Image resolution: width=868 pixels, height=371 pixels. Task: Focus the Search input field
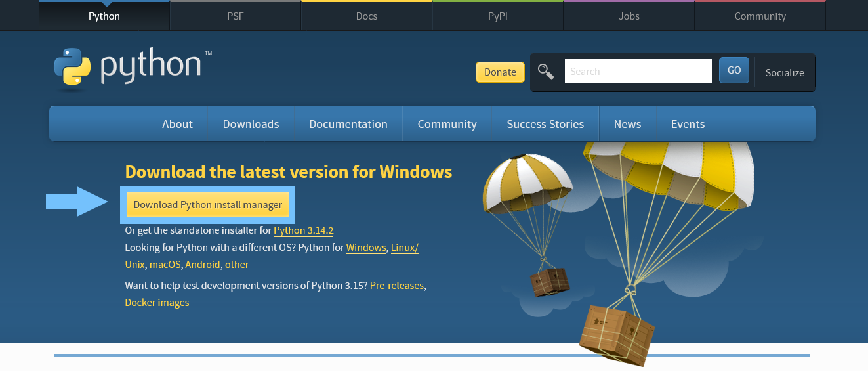pyautogui.click(x=638, y=71)
